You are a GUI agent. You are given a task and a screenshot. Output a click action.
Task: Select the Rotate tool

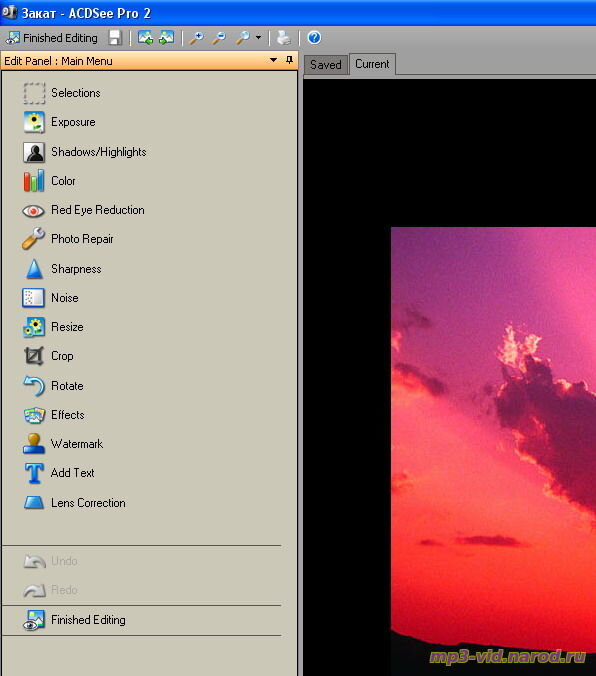point(53,386)
